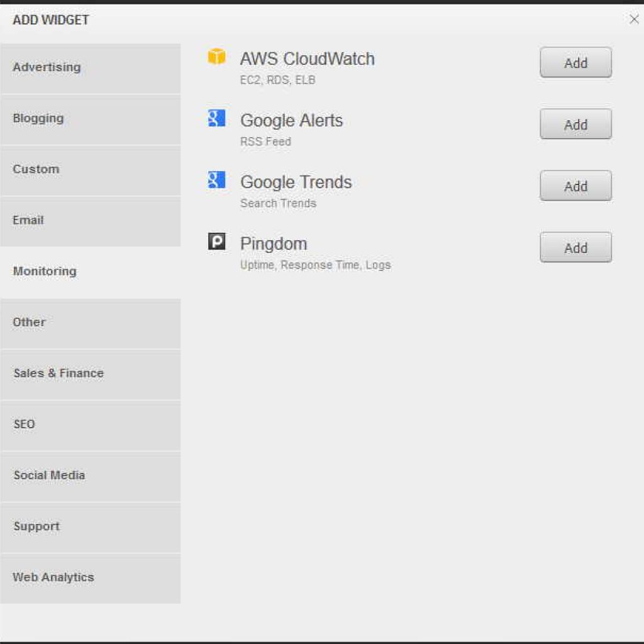Select the Custom category

tap(91, 170)
